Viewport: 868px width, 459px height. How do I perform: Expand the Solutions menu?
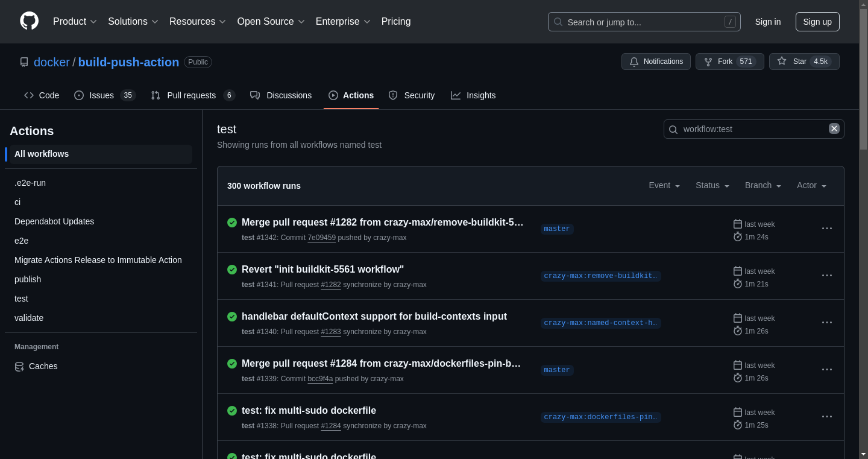pos(133,22)
